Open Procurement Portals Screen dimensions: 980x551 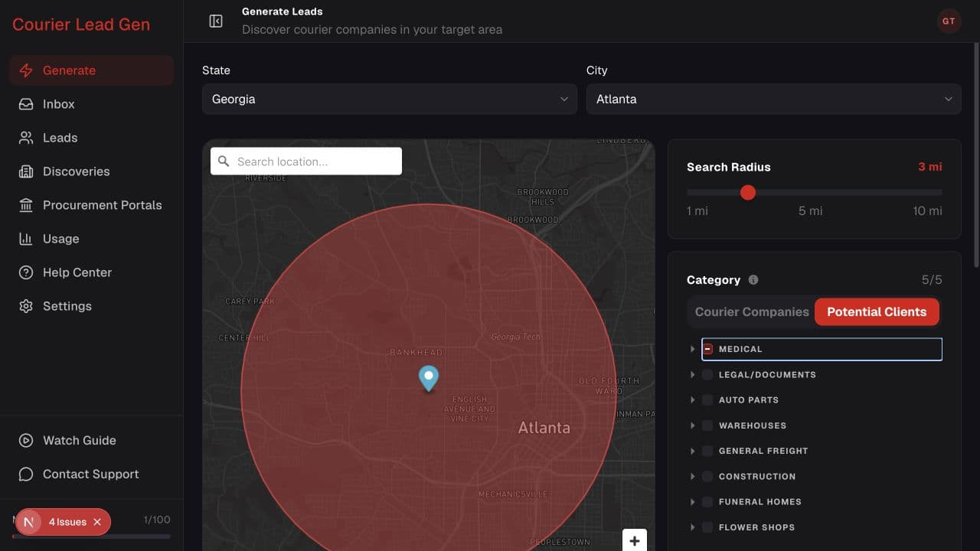click(92, 205)
